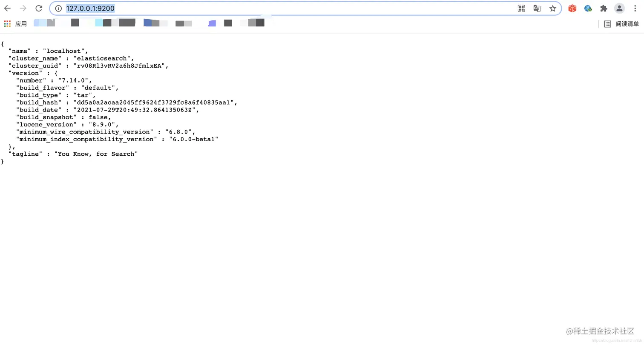Click the translate page icon

click(x=537, y=9)
